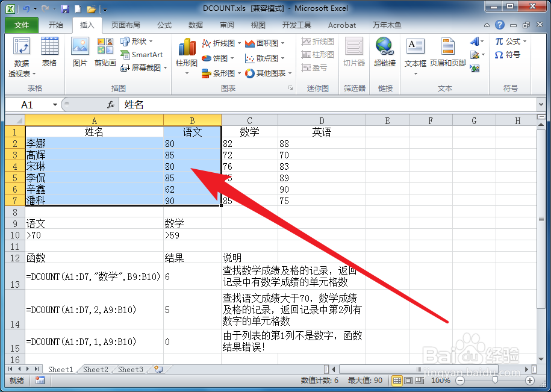Click the formula bar showing 姓名
The height and width of the screenshot is (392, 551).
(328, 104)
